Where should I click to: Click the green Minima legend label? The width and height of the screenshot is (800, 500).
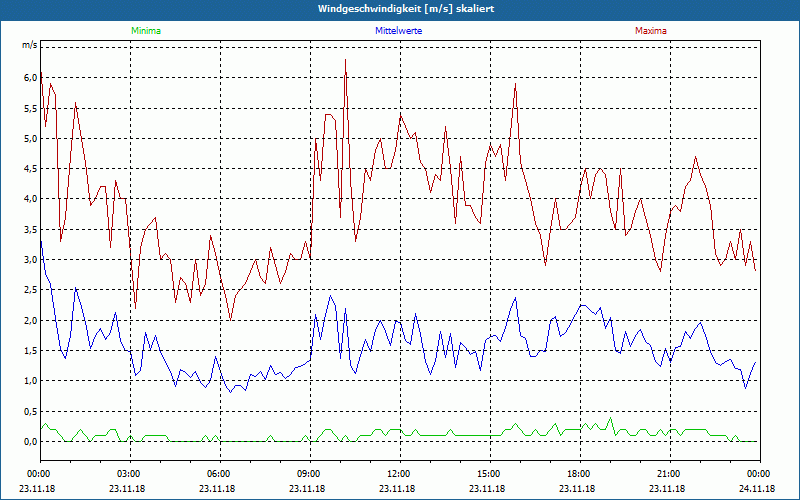point(145,31)
